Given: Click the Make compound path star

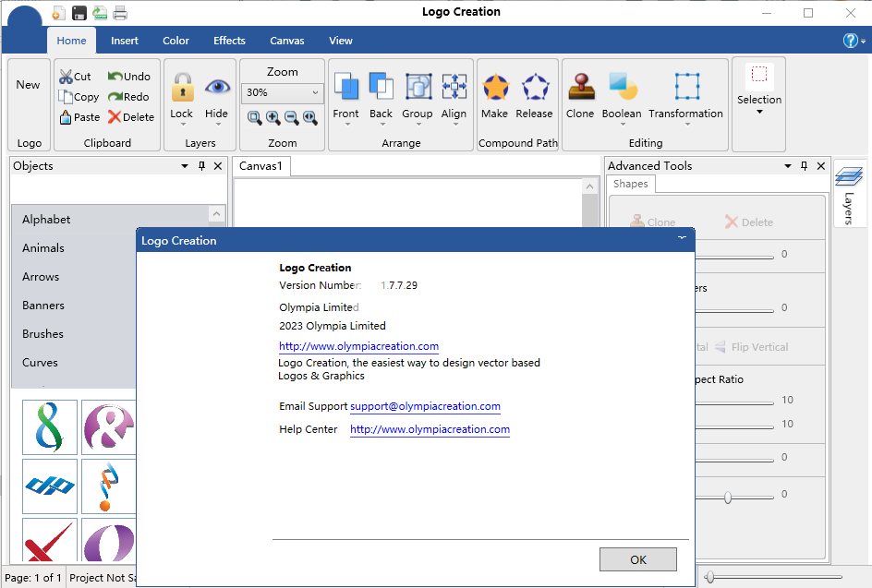Looking at the screenshot, I should pos(495,88).
